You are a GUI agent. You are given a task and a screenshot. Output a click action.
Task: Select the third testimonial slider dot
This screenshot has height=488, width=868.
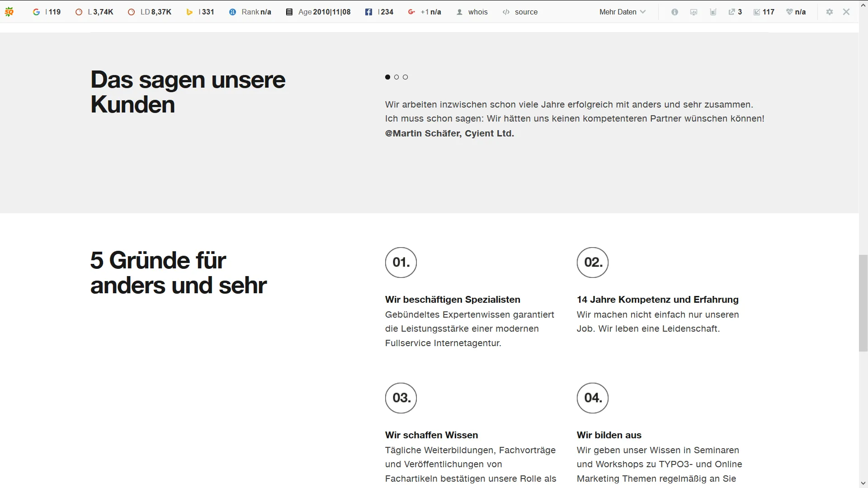(x=406, y=77)
